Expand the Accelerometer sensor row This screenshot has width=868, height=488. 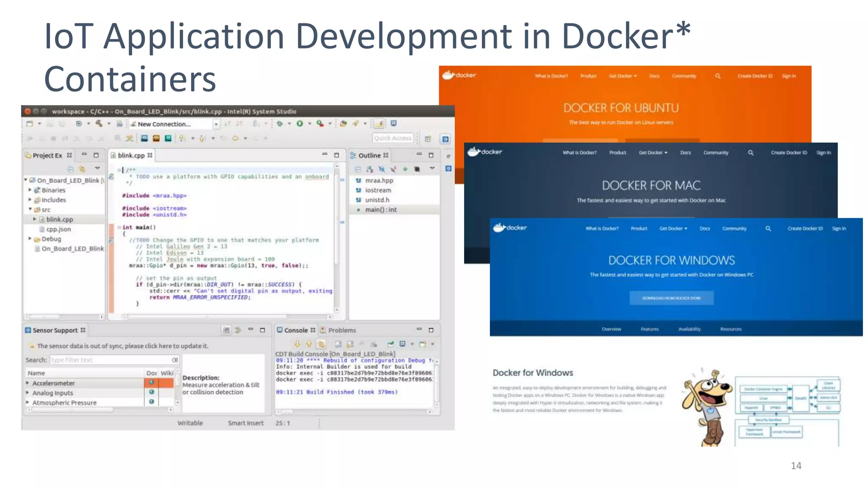point(28,383)
